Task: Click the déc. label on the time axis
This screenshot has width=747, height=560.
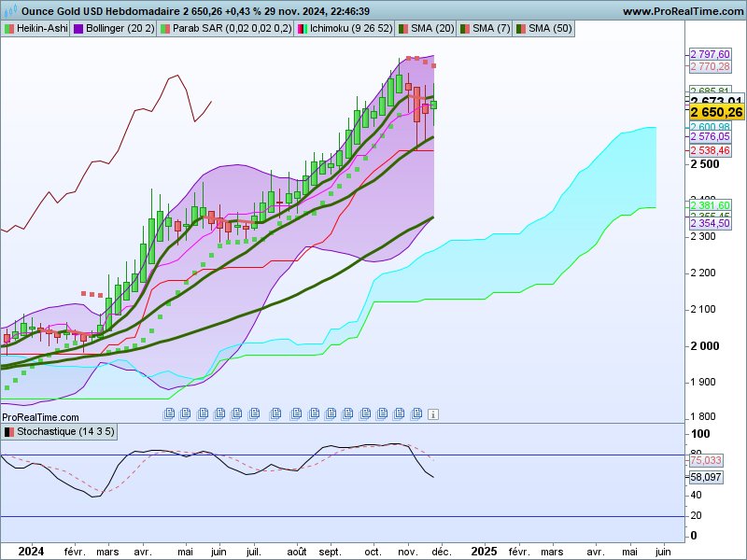Action: coord(441,552)
